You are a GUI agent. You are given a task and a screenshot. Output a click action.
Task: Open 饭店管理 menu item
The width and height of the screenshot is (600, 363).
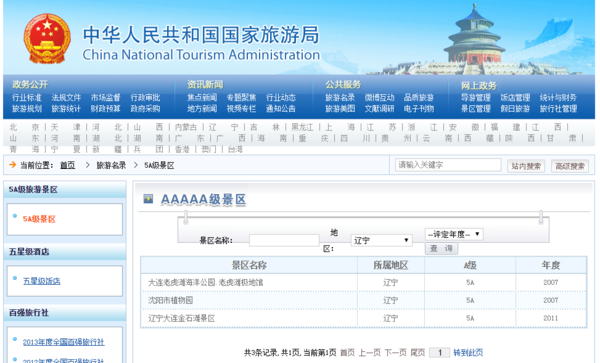(515, 98)
